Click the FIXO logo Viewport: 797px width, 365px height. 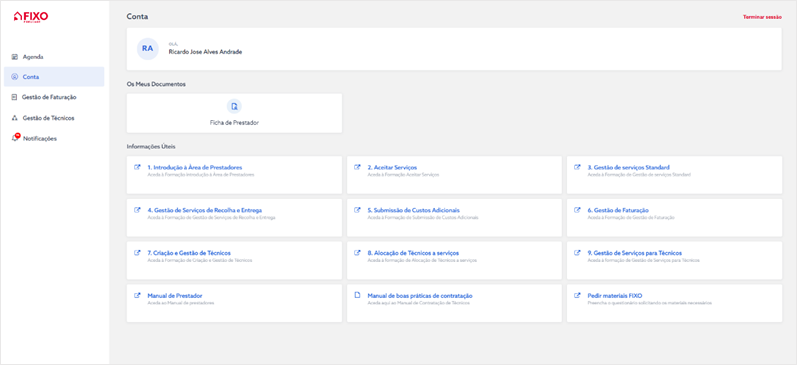tap(31, 17)
